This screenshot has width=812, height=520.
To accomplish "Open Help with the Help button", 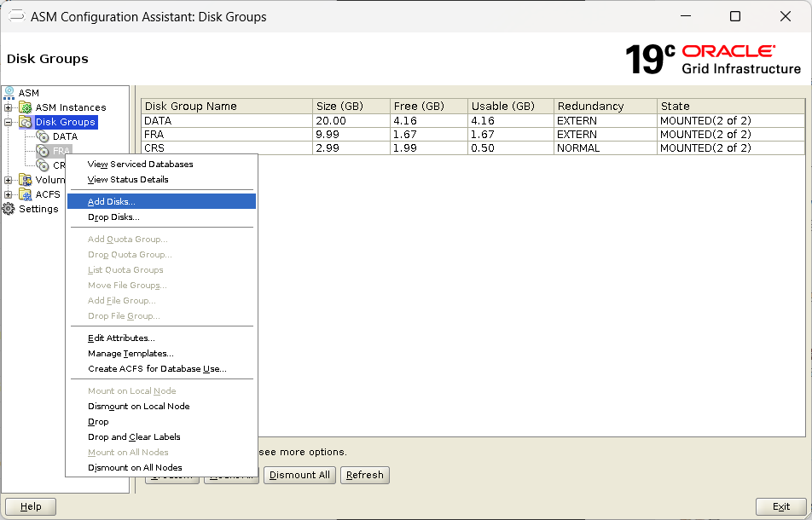I will [31, 506].
